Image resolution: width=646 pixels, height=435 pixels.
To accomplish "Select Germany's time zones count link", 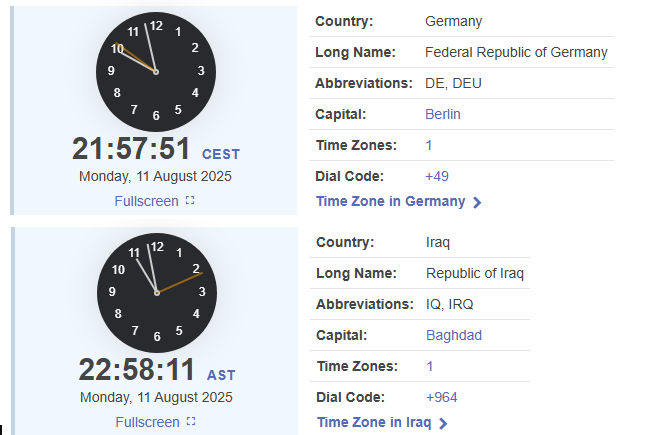I will click(x=428, y=145).
